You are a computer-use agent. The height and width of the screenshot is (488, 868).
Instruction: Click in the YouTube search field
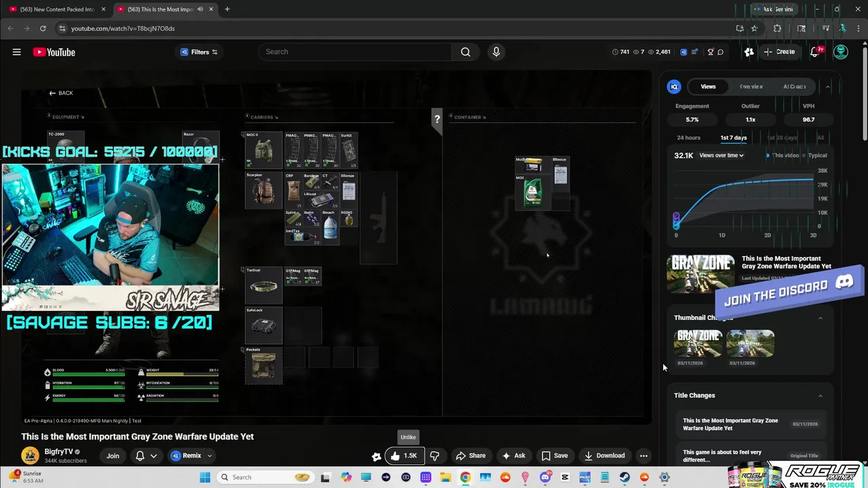[355, 52]
